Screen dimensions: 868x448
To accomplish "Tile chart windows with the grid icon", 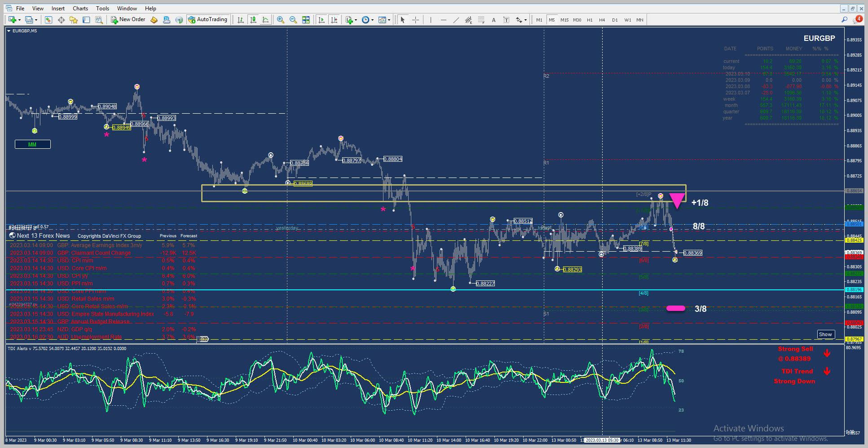I will click(x=306, y=20).
